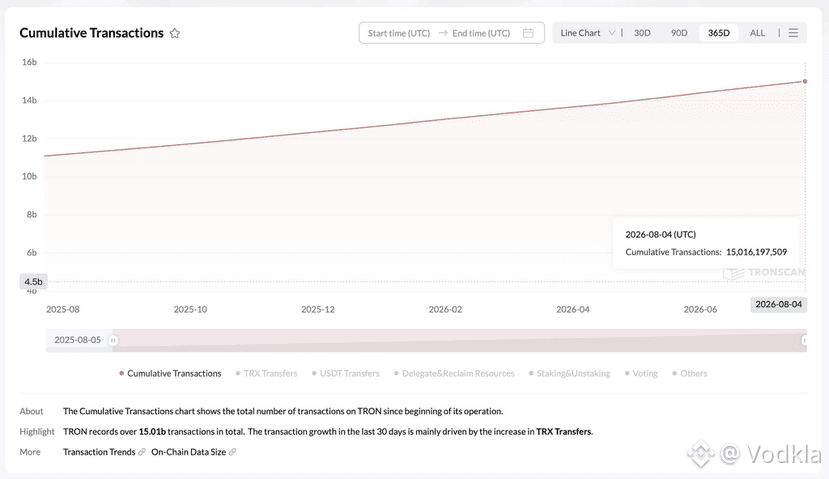Click the 4.5b y-axis pointer label
The height and width of the screenshot is (479, 829).
(33, 282)
